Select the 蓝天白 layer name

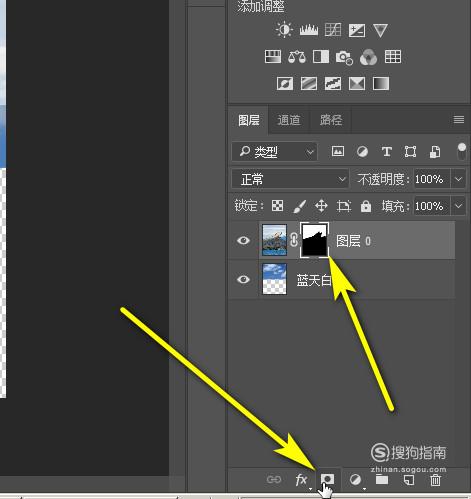pyautogui.click(x=314, y=280)
